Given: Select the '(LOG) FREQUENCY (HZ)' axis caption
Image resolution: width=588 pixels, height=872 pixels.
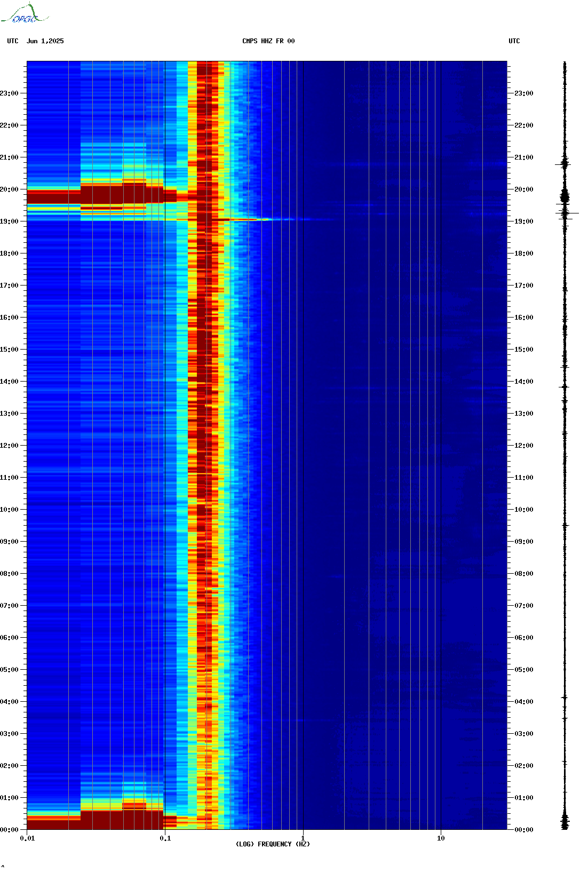Looking at the screenshot, I should coord(273,844).
